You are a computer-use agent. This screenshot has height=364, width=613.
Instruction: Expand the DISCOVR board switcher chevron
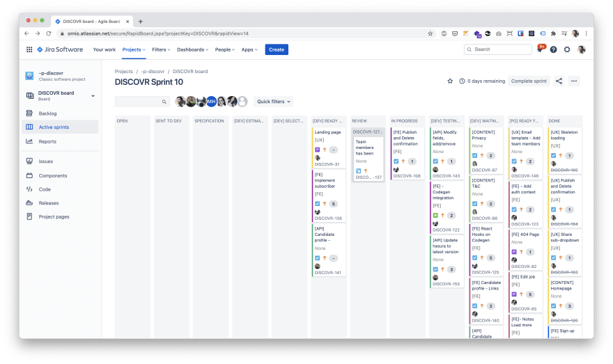[93, 95]
